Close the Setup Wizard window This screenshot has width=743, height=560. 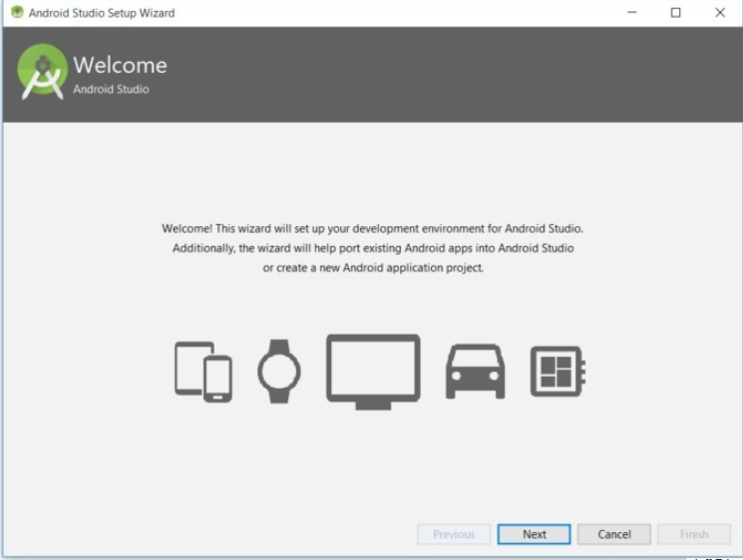click(720, 12)
